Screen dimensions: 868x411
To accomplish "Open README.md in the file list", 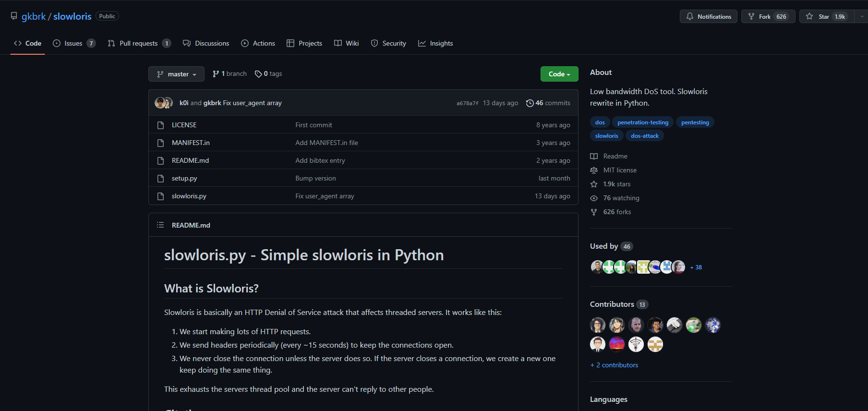I will coord(190,160).
